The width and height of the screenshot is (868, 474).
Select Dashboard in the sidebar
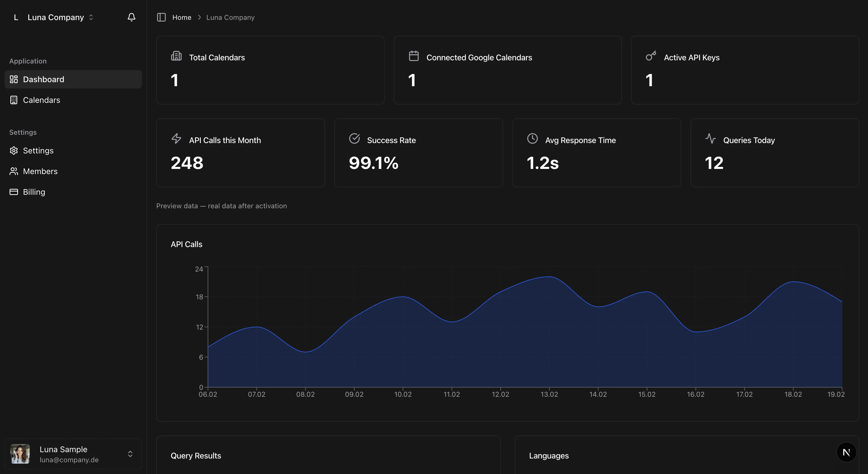43,79
